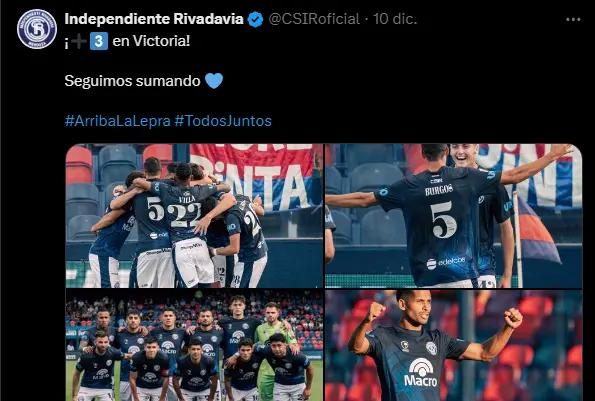The image size is (595, 401).
Task: Click the BURGOS name on the jersey back
Action: click(x=439, y=190)
